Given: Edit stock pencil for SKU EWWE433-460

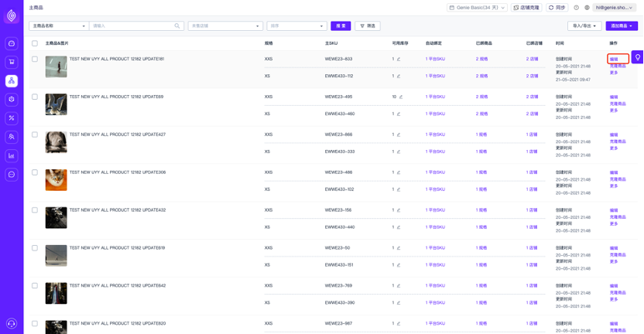Looking at the screenshot, I should (399, 114).
